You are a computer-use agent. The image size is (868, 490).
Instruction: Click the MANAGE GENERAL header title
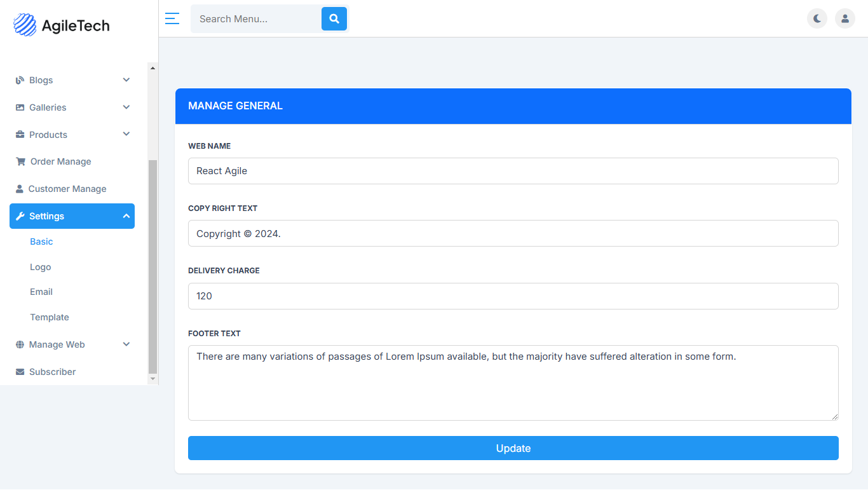[235, 106]
